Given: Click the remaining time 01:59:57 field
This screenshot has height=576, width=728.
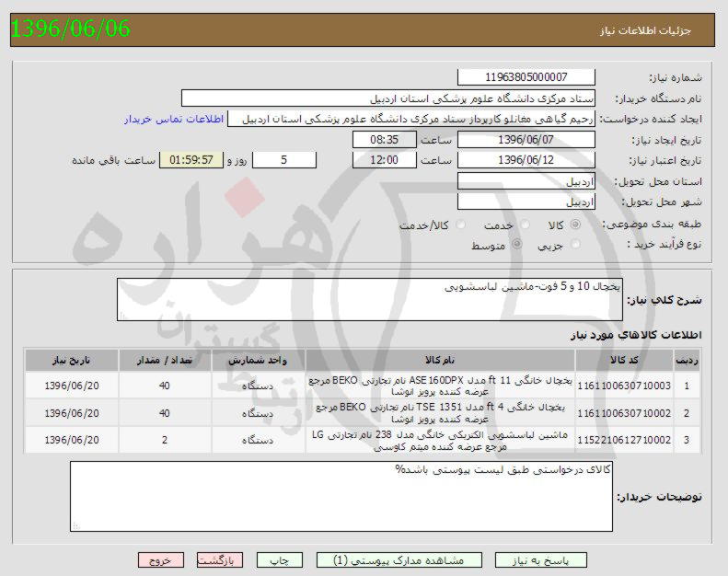Looking at the screenshot, I should [x=191, y=160].
